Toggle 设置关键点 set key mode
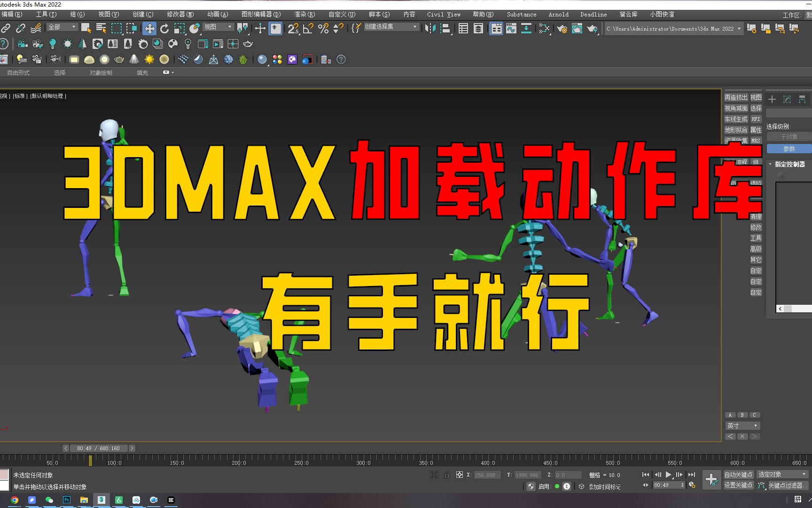This screenshot has width=812, height=508. coord(739,485)
